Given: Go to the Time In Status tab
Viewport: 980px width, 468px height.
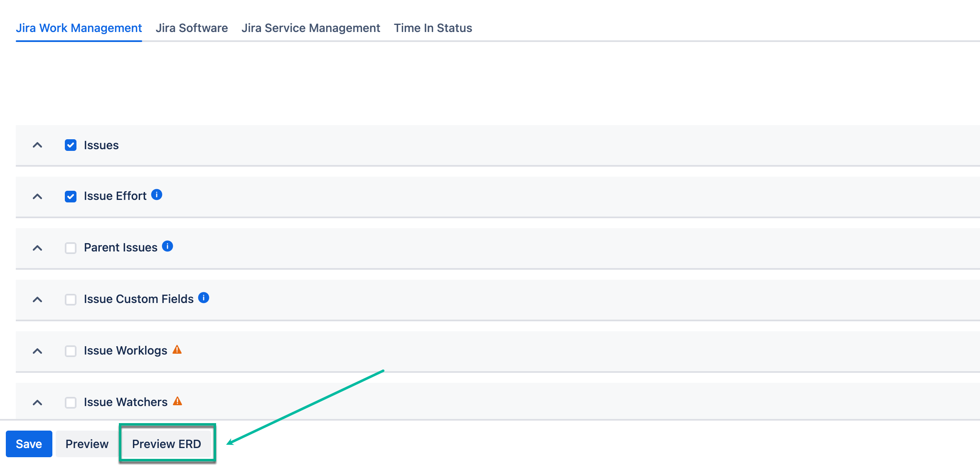Looking at the screenshot, I should (433, 28).
